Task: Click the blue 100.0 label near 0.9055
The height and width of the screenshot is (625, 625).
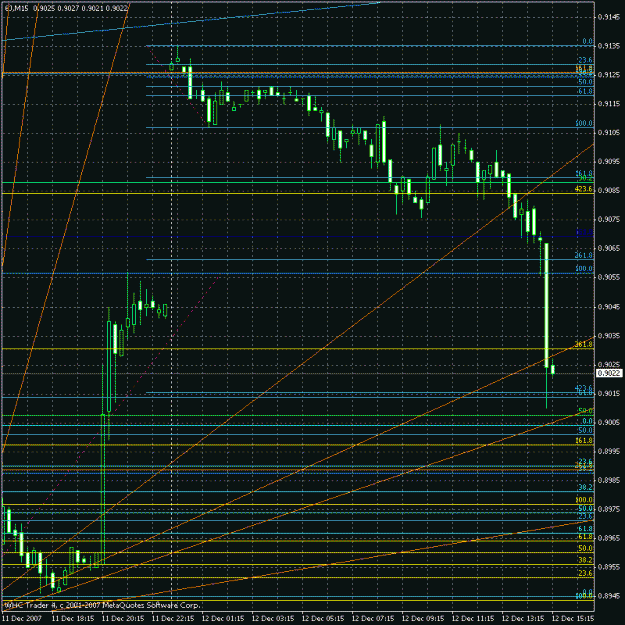Action: [x=584, y=269]
